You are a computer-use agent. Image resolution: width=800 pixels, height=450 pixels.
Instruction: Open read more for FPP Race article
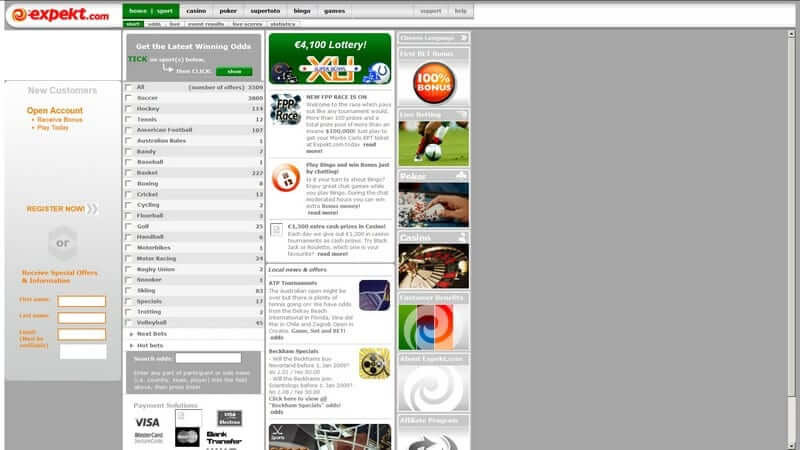coord(341,148)
